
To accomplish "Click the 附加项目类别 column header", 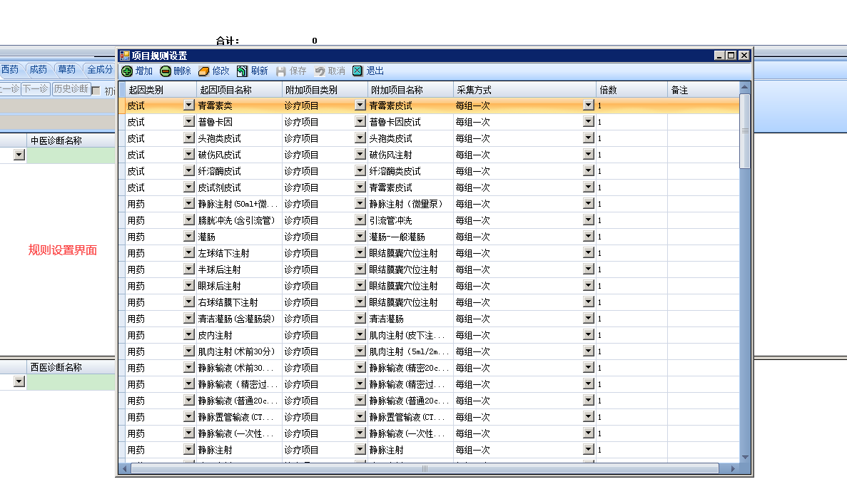I will click(x=324, y=90).
